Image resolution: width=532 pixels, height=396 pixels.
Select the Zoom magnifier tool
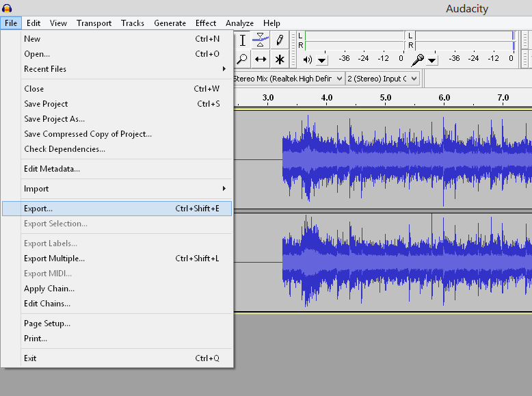[x=242, y=60]
